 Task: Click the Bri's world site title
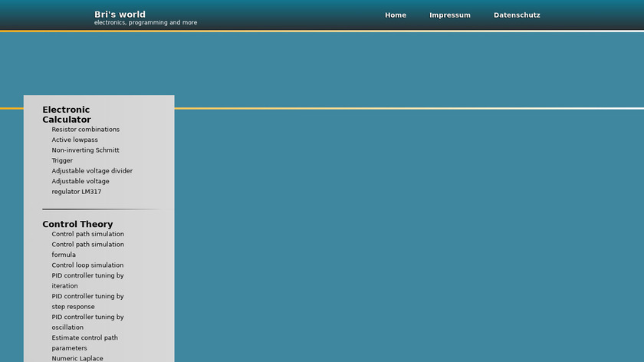(120, 14)
